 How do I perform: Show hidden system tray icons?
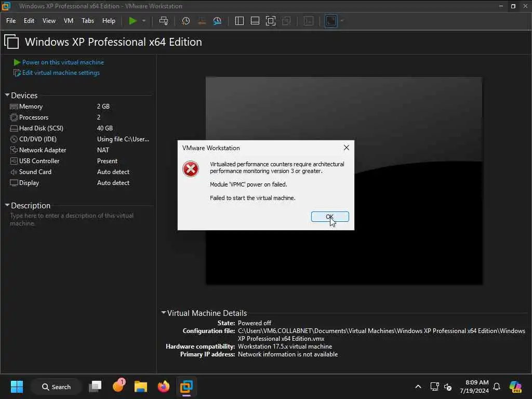[x=418, y=387]
